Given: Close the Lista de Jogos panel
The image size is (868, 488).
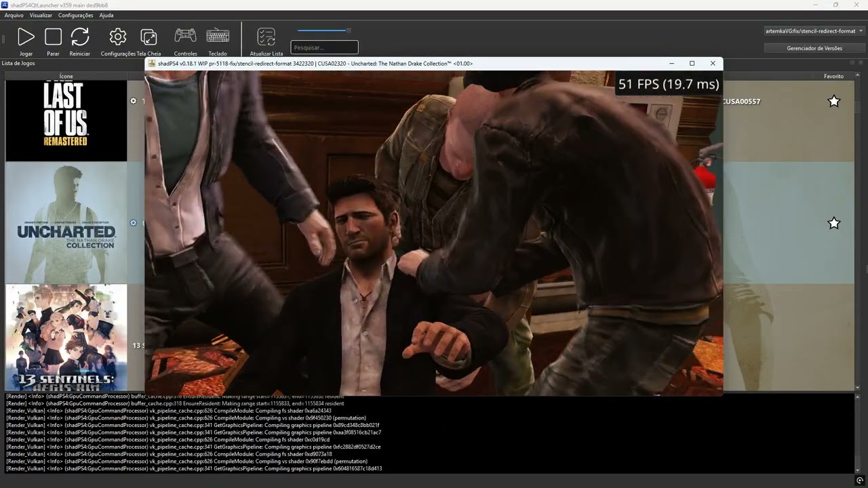Looking at the screenshot, I should [861, 63].
